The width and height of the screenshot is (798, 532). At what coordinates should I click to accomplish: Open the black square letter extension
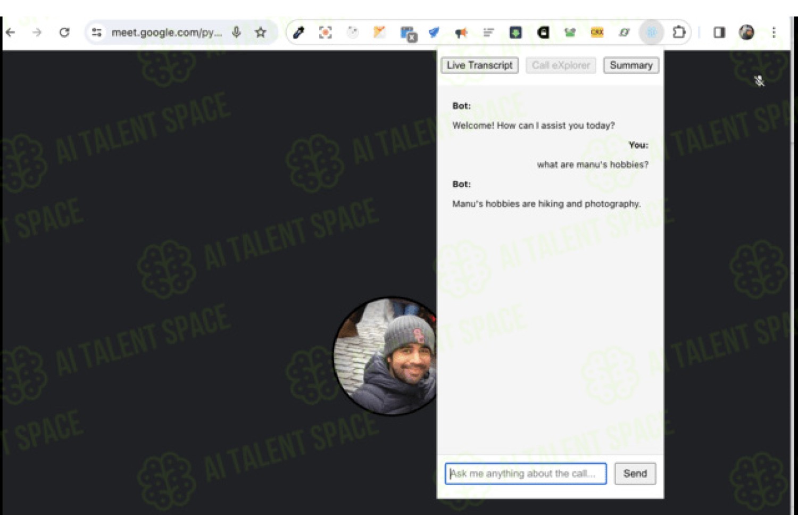pyautogui.click(x=543, y=32)
